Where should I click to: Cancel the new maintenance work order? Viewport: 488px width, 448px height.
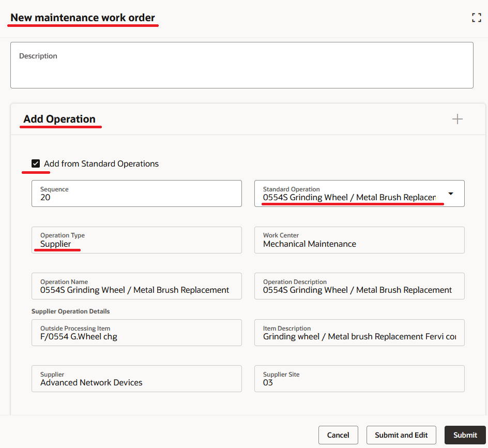click(x=338, y=435)
